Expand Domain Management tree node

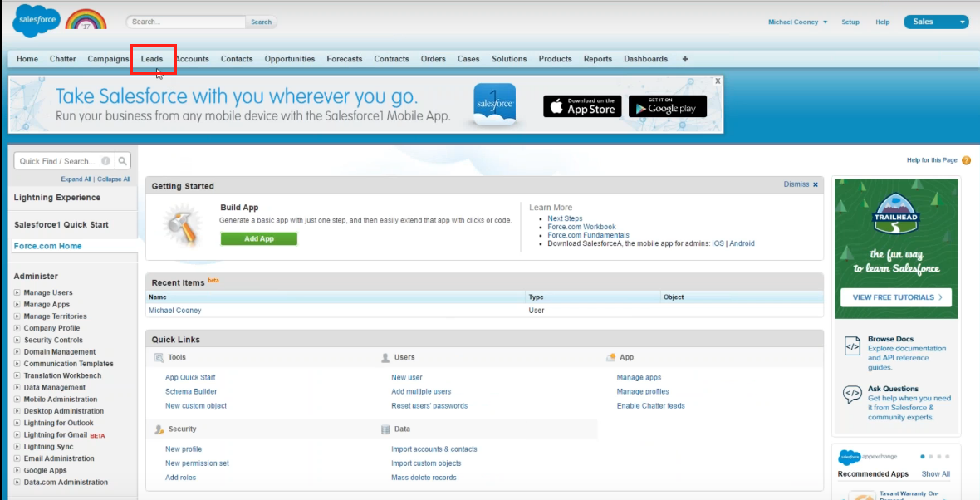17,352
